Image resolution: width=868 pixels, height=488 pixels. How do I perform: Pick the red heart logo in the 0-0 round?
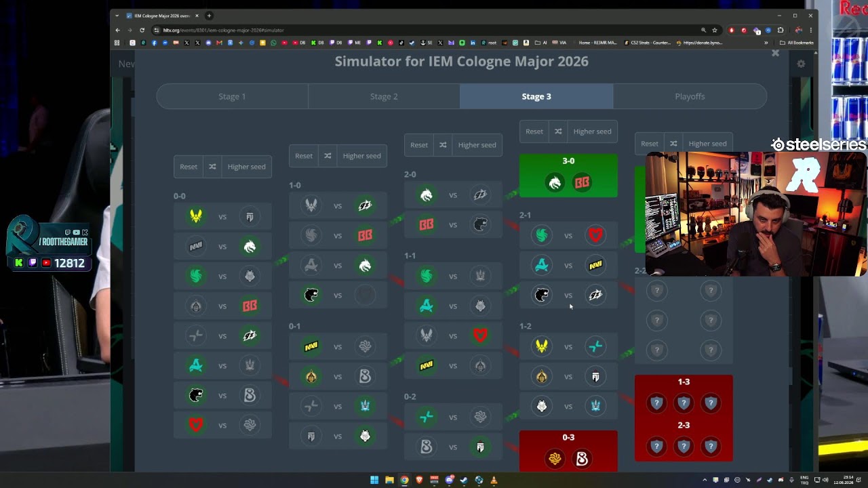point(196,426)
